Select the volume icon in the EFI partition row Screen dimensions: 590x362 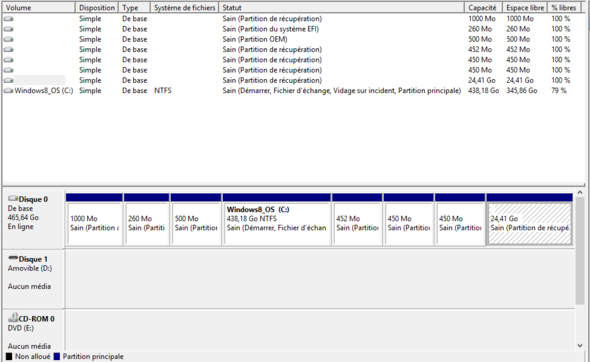click(x=8, y=29)
